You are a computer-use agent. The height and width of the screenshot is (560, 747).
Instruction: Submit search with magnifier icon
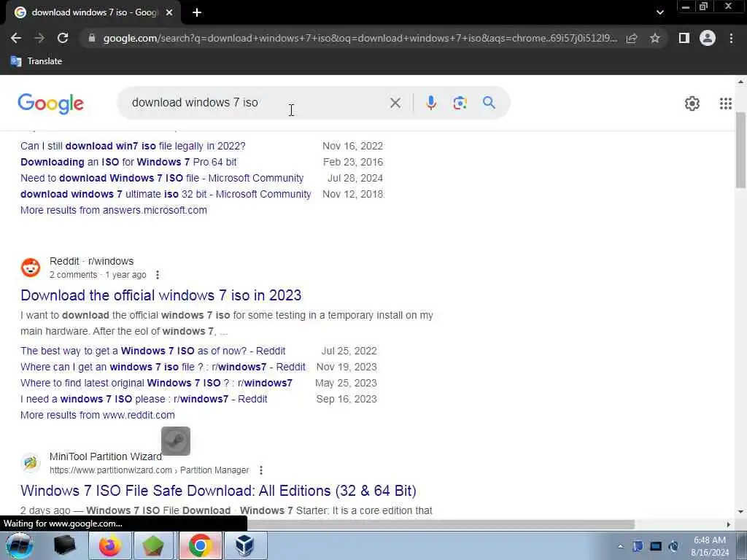pyautogui.click(x=489, y=102)
